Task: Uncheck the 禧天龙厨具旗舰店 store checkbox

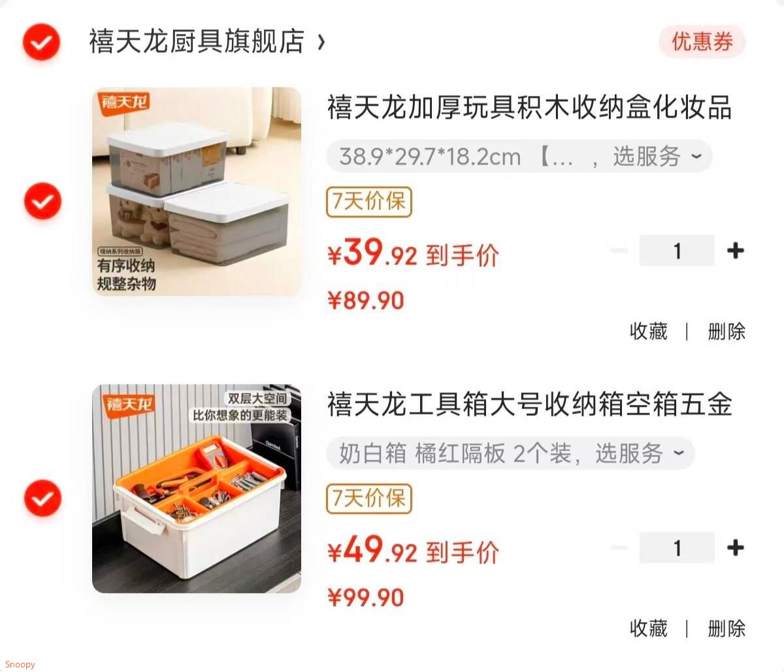Action: (x=42, y=42)
